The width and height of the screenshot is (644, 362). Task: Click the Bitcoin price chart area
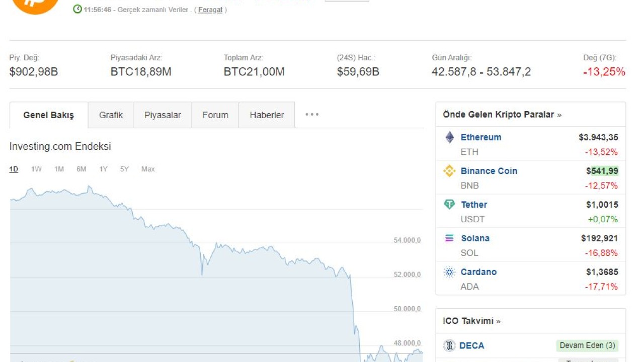[x=201, y=292]
